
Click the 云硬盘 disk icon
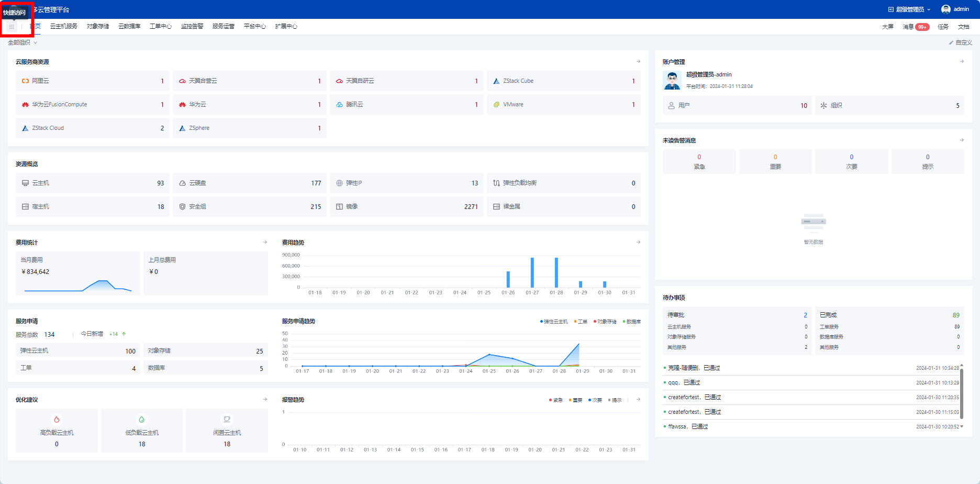(x=182, y=183)
